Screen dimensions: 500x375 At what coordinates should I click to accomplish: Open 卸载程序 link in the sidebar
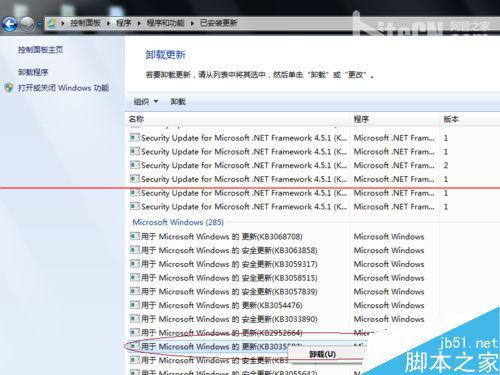[33, 72]
